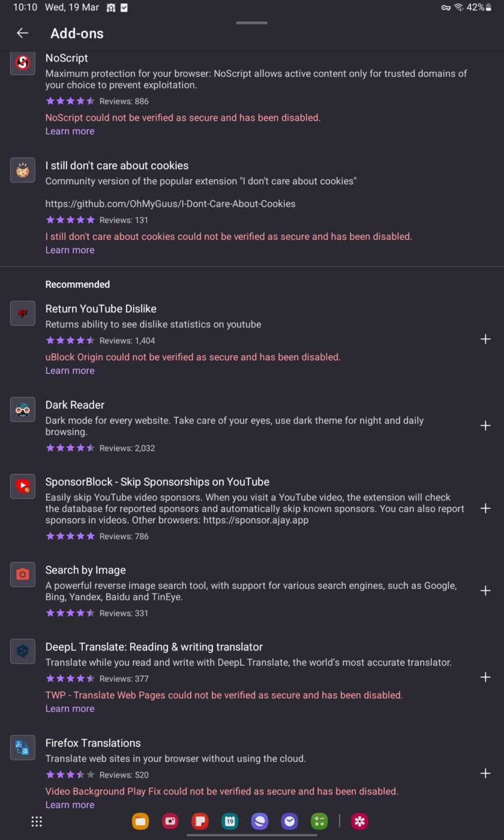This screenshot has height=840, width=504.
Task: Launch the green calculator app in taskbar
Action: tap(319, 821)
